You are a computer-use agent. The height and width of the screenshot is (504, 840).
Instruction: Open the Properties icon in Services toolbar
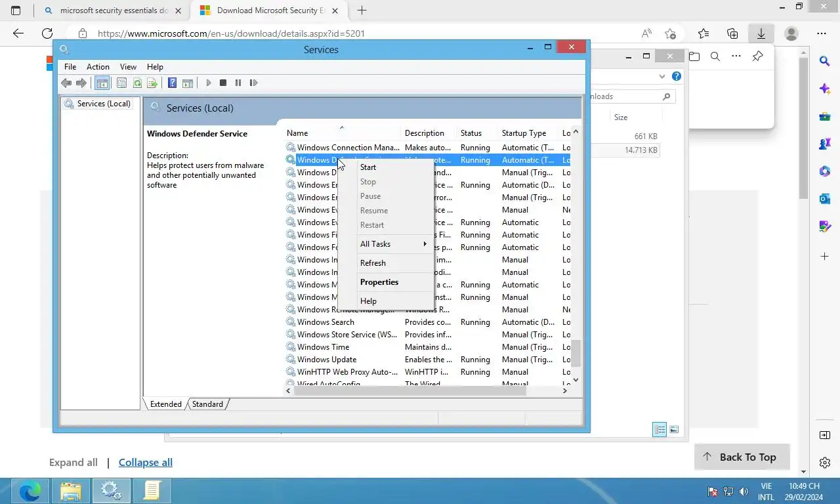[x=121, y=83]
